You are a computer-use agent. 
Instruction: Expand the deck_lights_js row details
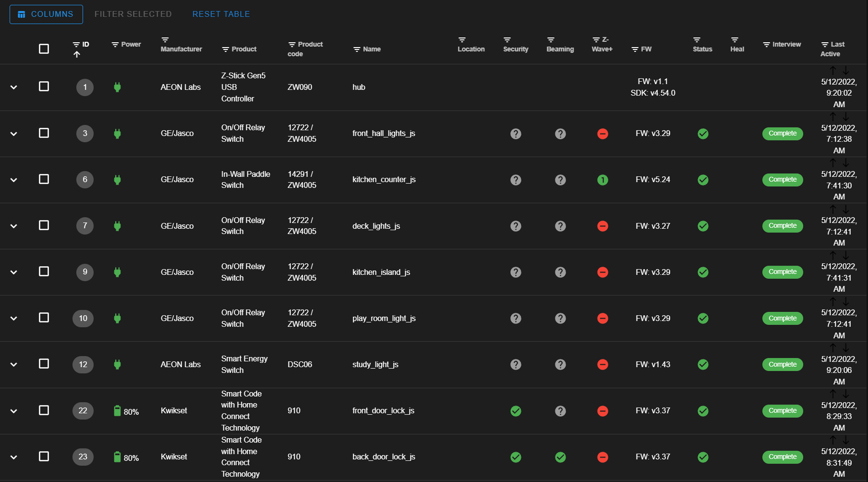pyautogui.click(x=14, y=226)
